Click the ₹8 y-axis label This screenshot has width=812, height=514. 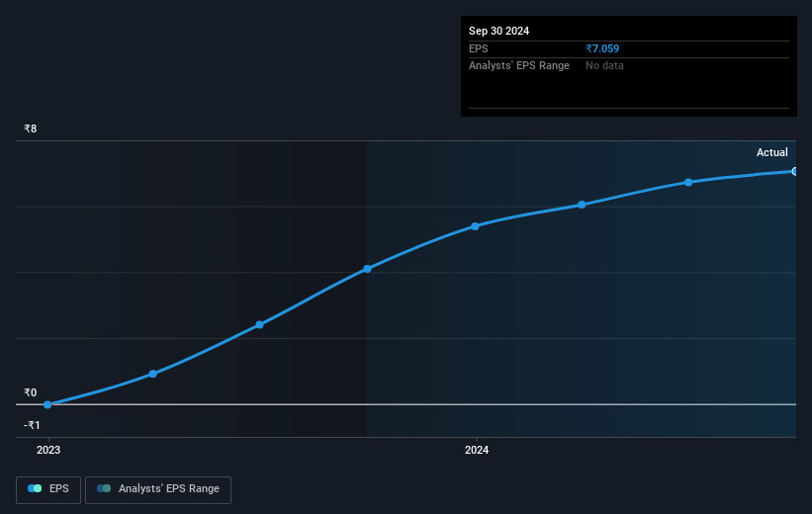pyautogui.click(x=30, y=128)
